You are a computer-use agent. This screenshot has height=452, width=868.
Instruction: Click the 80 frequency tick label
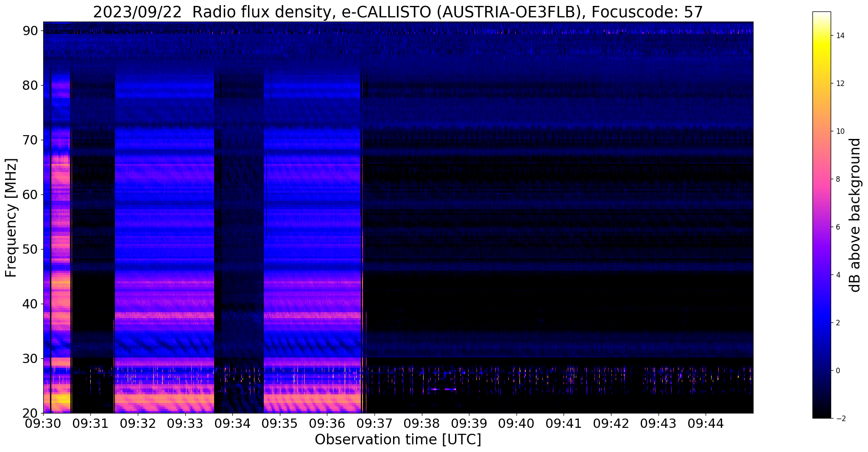30,85
